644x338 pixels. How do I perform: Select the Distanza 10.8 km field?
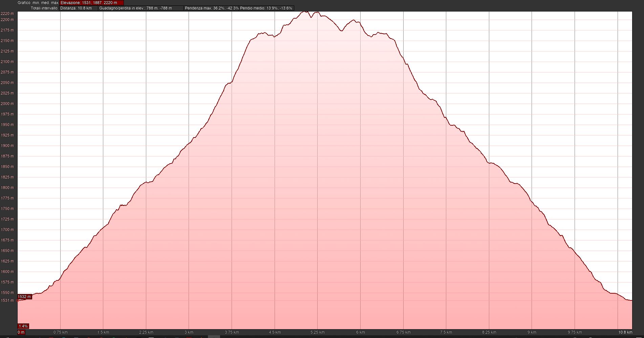tap(79, 8)
